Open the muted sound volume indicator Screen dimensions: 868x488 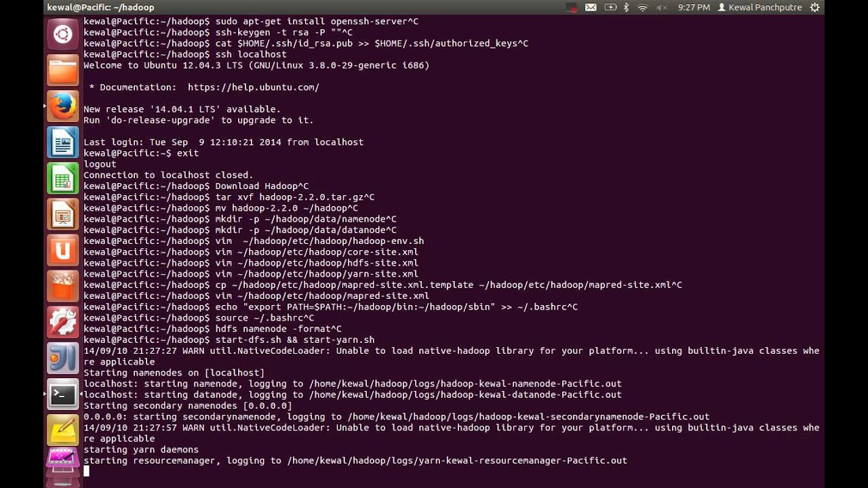coord(663,7)
